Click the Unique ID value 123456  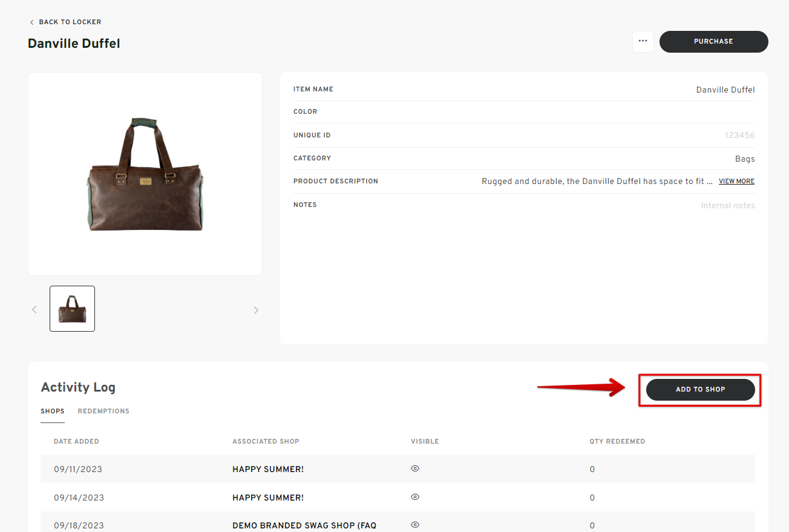coord(740,136)
